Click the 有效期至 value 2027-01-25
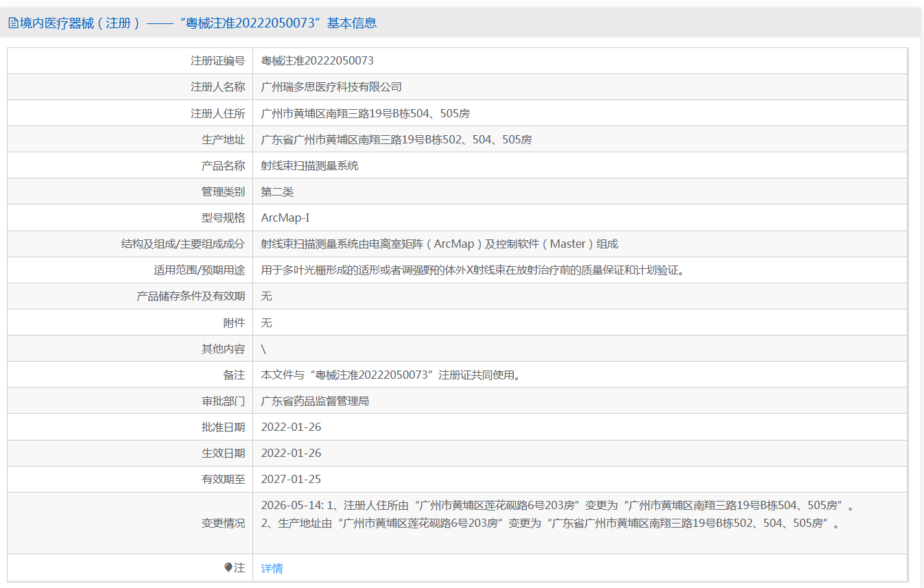 [291, 479]
